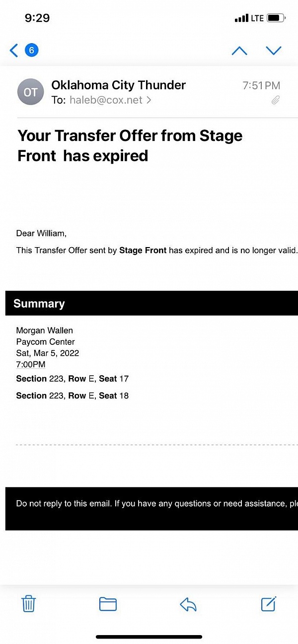298x644 pixels.
Task: Go to previous message with up arrow
Action: pyautogui.click(x=239, y=51)
